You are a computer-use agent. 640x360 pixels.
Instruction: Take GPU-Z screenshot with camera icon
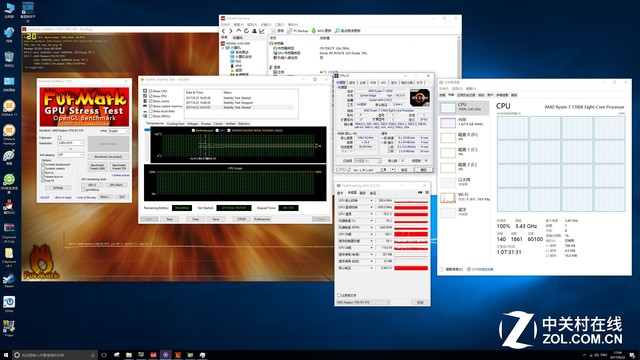coord(420,193)
